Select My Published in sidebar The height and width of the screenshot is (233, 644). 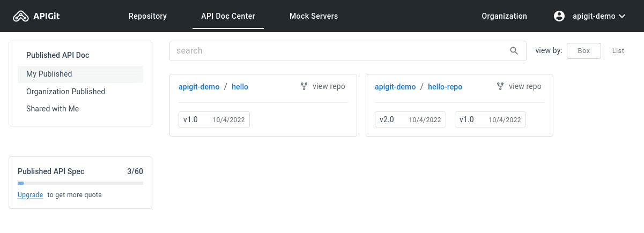pyautogui.click(x=80, y=74)
